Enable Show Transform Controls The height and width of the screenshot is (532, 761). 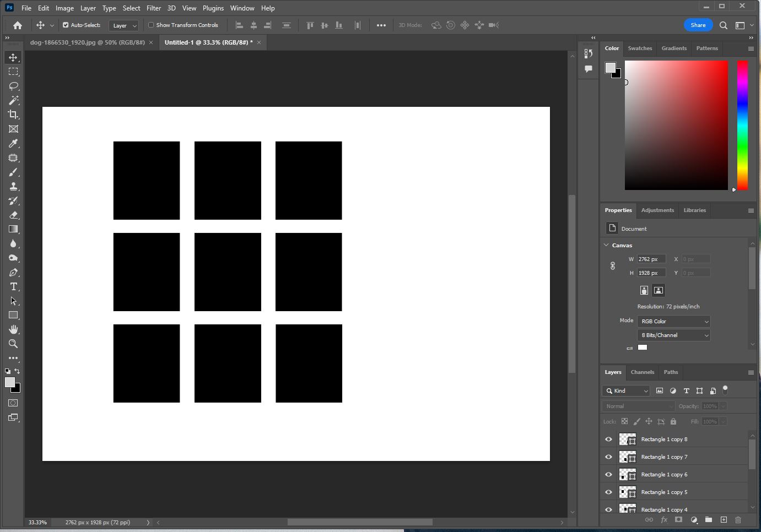point(150,25)
